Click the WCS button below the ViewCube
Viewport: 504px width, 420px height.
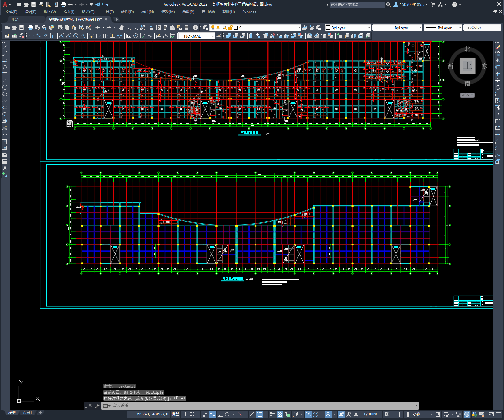tap(467, 95)
